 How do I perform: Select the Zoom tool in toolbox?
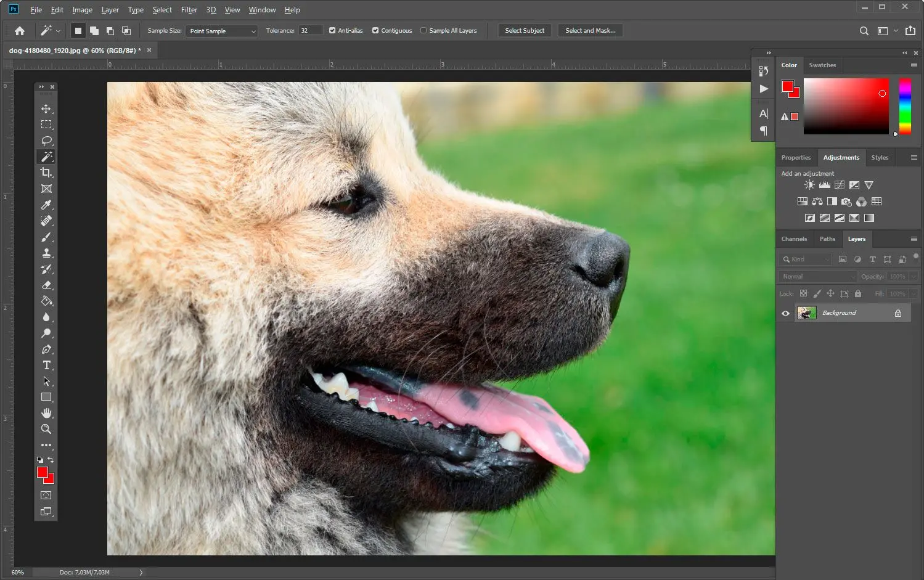click(x=46, y=429)
